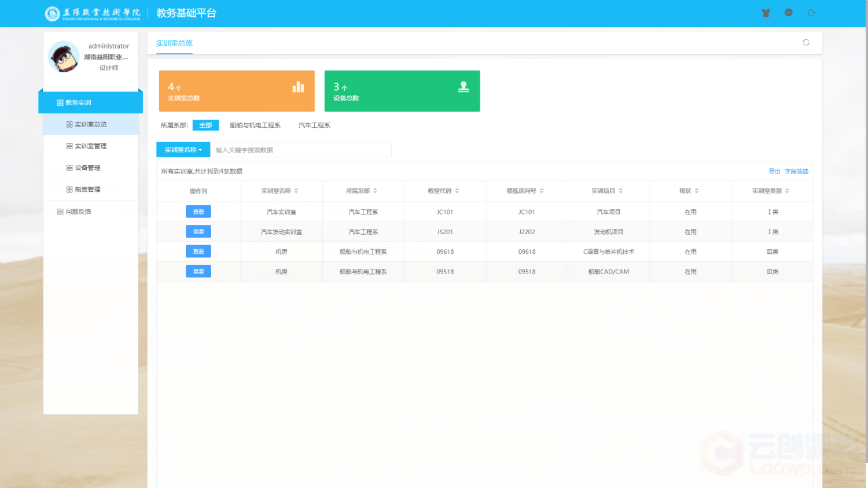Click the C语言与单片机技术 project cell
This screenshot has height=488, width=868.
tap(609, 252)
